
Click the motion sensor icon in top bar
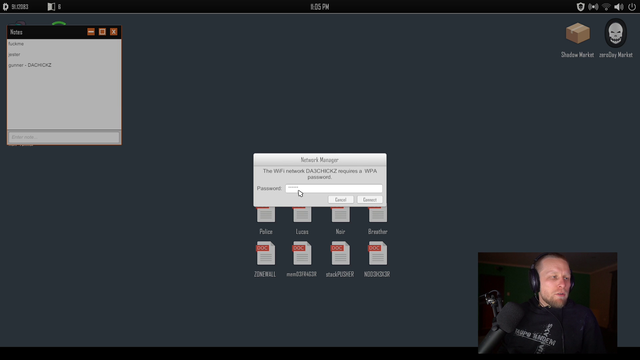(593, 7)
